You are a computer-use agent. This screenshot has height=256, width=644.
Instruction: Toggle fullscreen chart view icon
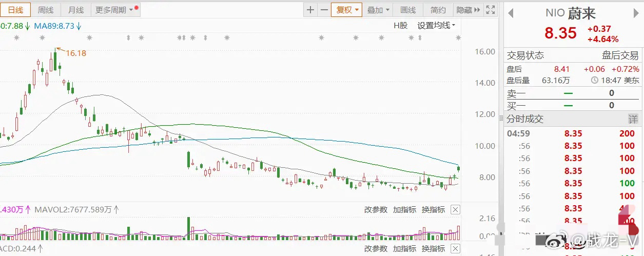point(491,10)
